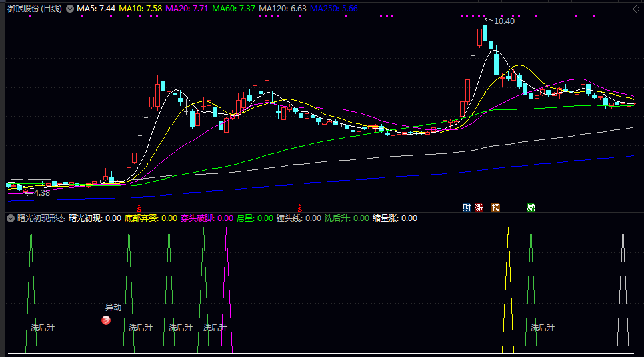This screenshot has width=644, height=357.
Task: Select the MA5 moving average label
Action: (x=96, y=9)
